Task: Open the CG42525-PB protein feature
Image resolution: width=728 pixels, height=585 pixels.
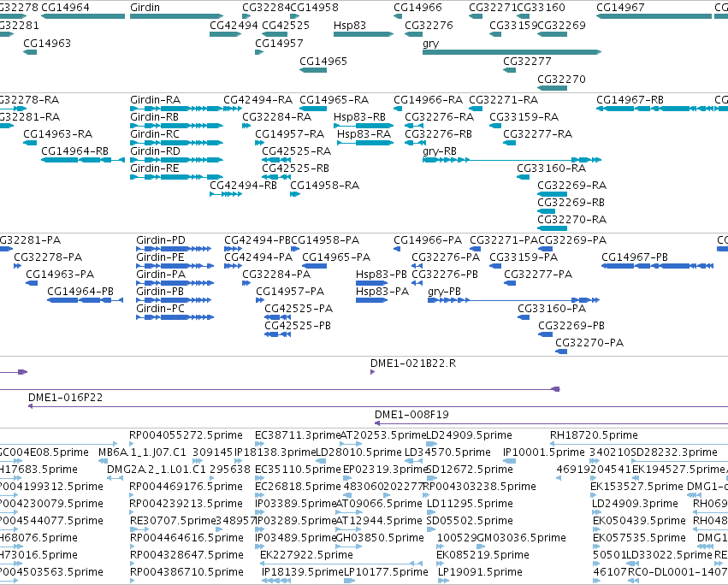Action: coord(278,334)
